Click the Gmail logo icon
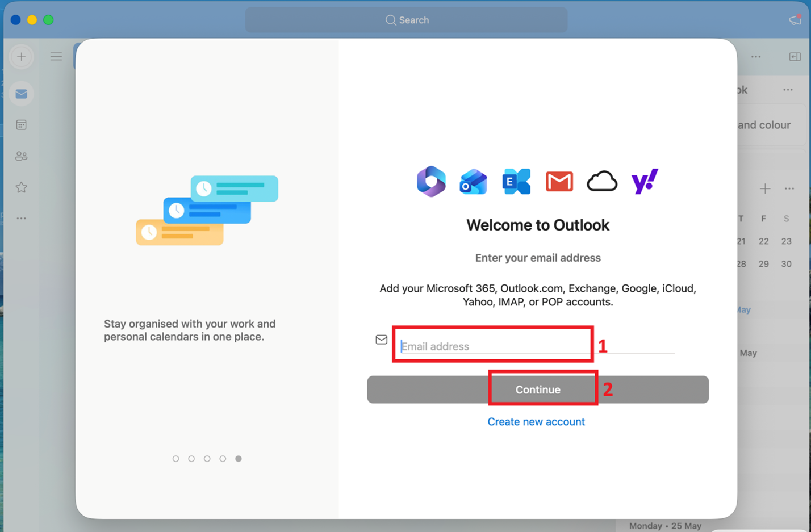 coord(559,182)
